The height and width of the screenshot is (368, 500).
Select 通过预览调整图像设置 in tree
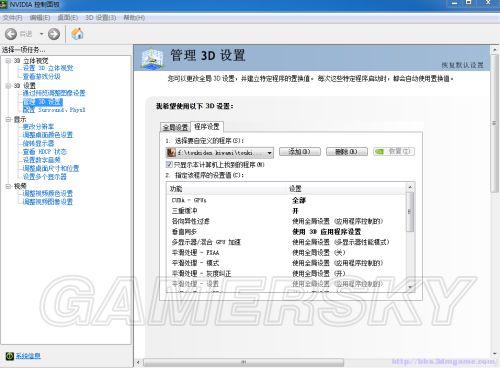point(54,93)
